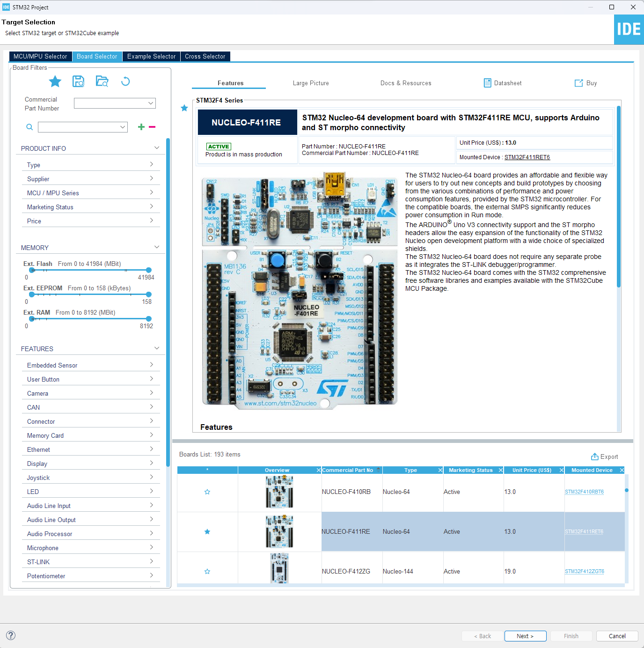Click the NUCLEO-F410RB board thumbnail
The height and width of the screenshot is (648, 644).
(279, 492)
